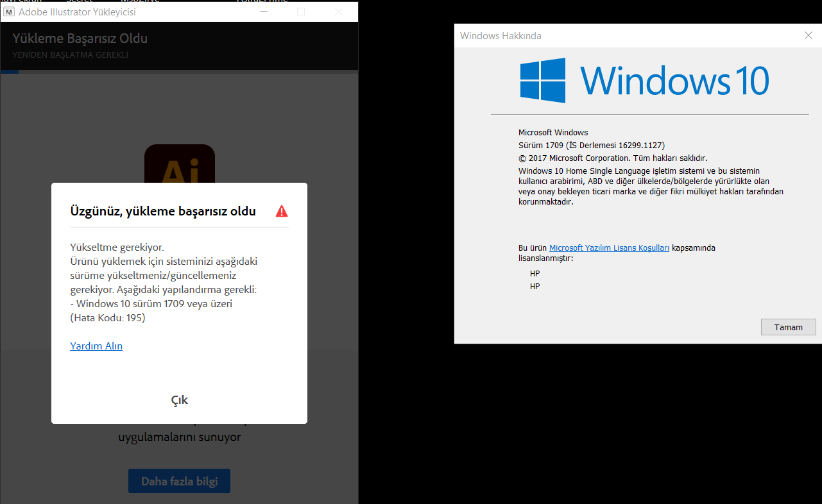Click the Adobe Illustrator installer title bar icon
The width and height of the screenshot is (822, 504).
(10, 12)
